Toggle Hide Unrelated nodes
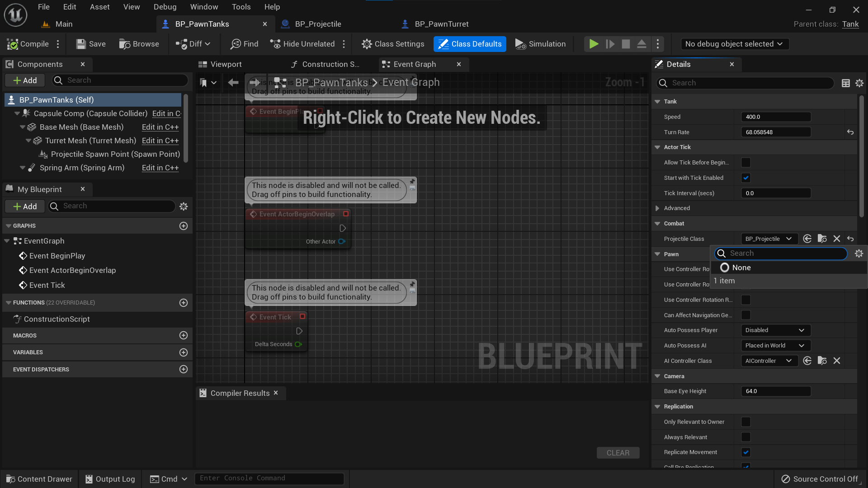The image size is (868, 488). coord(302,44)
